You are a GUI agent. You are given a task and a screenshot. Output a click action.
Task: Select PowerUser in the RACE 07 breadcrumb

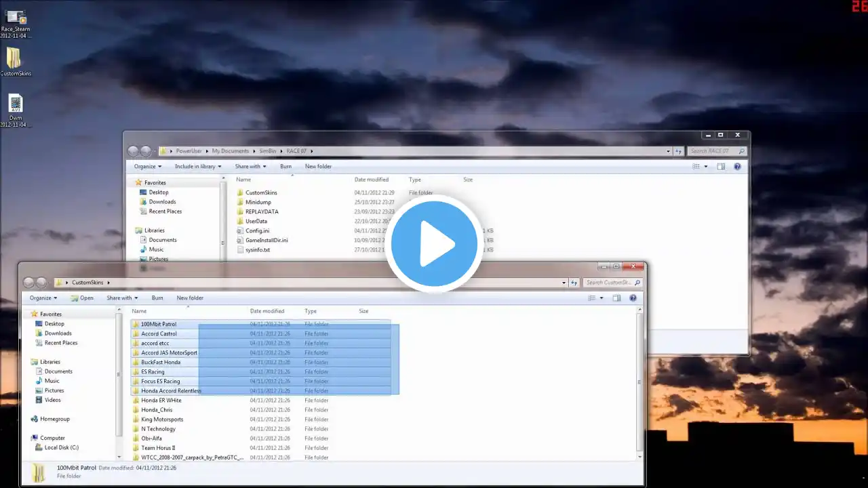tap(189, 151)
